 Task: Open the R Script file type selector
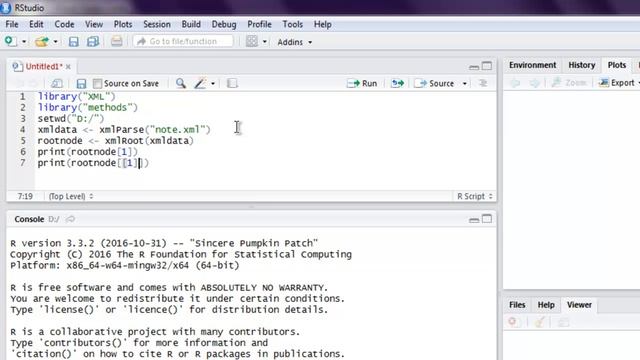click(x=475, y=196)
